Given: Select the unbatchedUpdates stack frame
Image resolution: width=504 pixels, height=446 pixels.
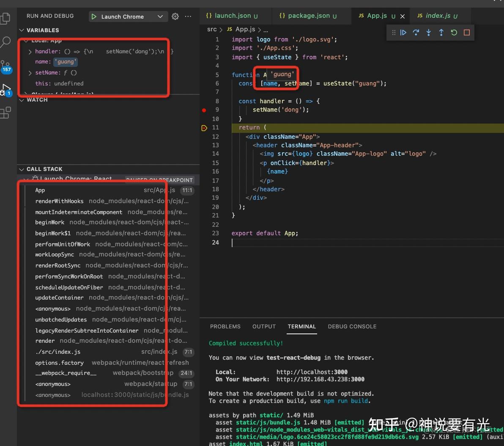Looking at the screenshot, I should tap(109, 319).
